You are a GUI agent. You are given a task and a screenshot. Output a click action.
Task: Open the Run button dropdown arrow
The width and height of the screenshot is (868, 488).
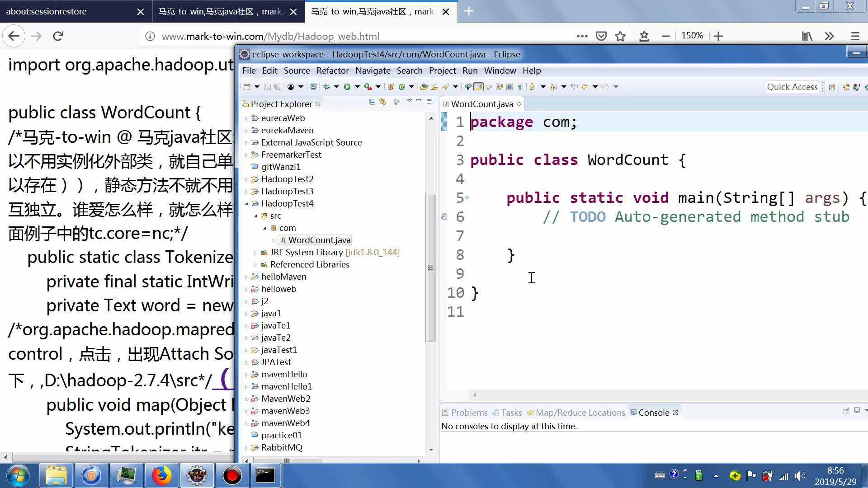coord(357,86)
